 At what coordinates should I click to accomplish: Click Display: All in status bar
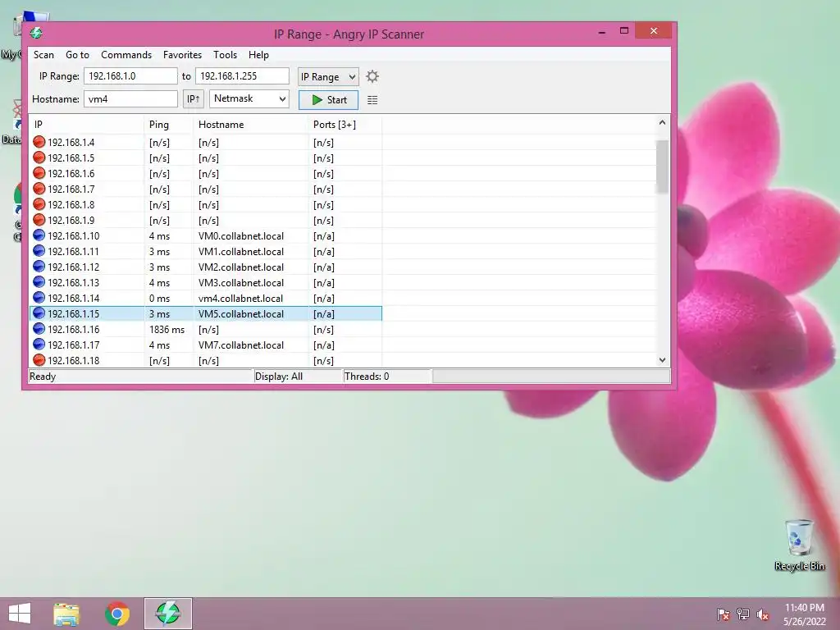[279, 376]
